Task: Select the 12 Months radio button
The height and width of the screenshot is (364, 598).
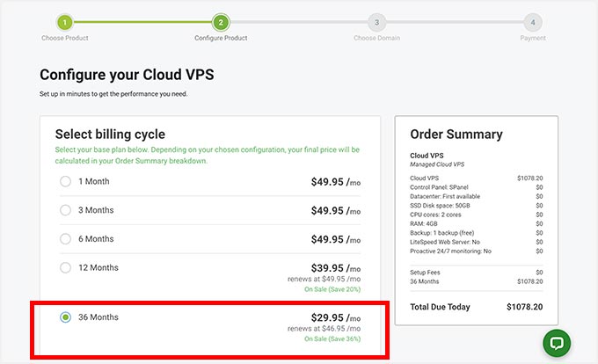Action: [66, 267]
